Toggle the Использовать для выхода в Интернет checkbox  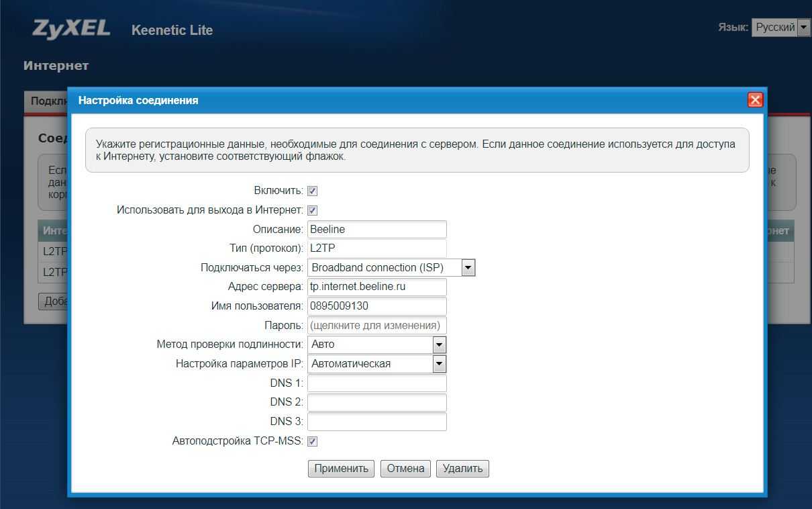point(312,210)
